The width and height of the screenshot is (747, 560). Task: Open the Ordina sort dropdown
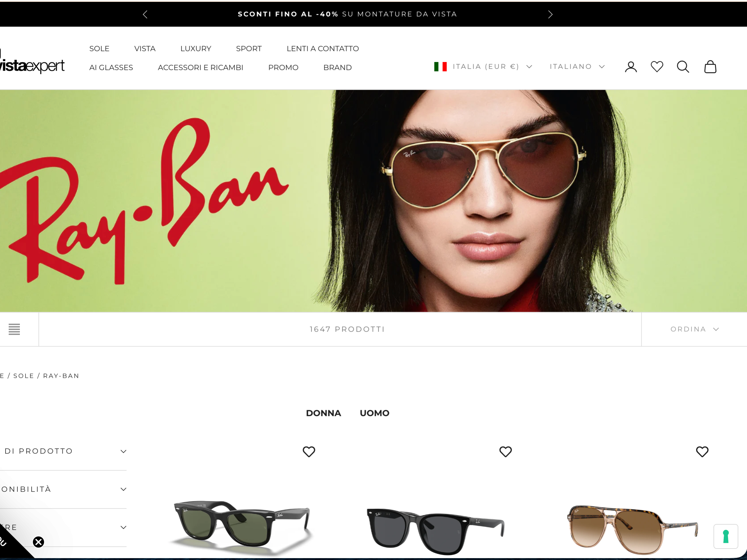(694, 329)
